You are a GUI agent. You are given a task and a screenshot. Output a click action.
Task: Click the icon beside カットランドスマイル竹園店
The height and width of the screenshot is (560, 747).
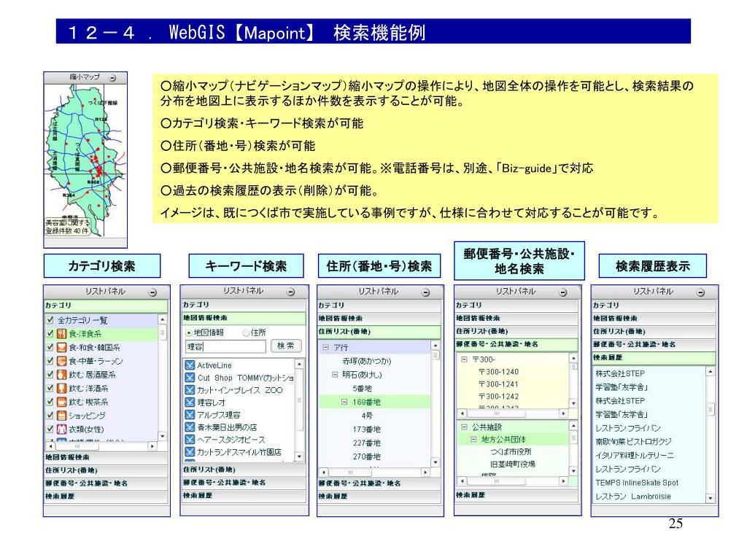(190, 452)
